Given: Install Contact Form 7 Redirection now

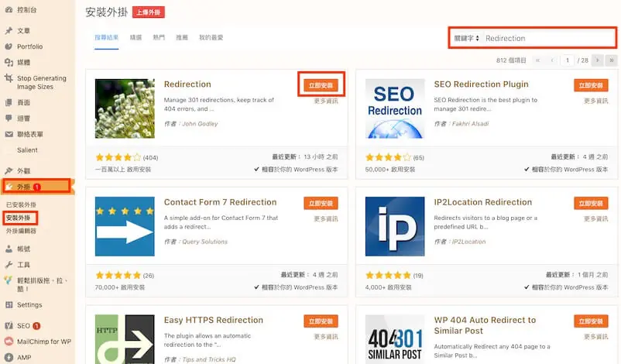Looking at the screenshot, I should pos(321,203).
